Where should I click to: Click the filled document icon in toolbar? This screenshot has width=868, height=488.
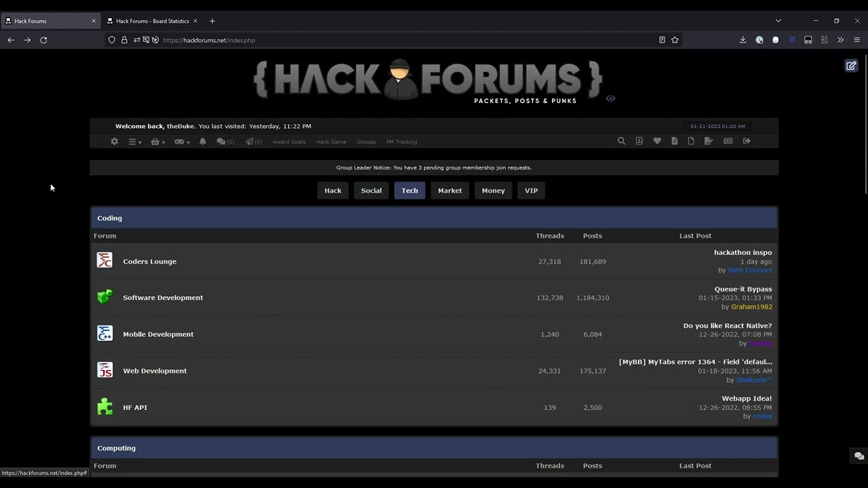coord(674,141)
